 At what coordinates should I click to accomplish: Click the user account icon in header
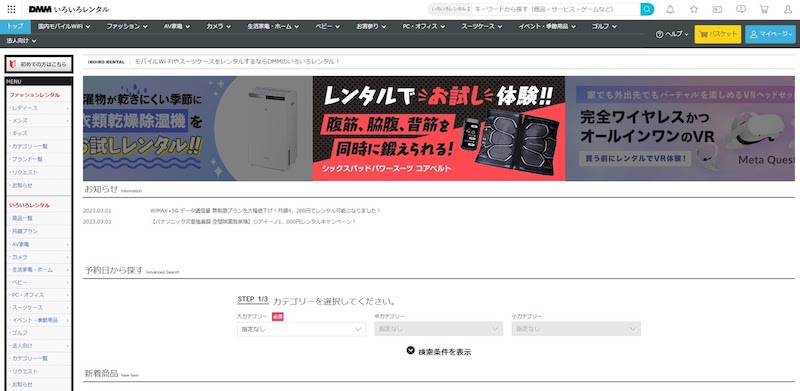coord(788,9)
